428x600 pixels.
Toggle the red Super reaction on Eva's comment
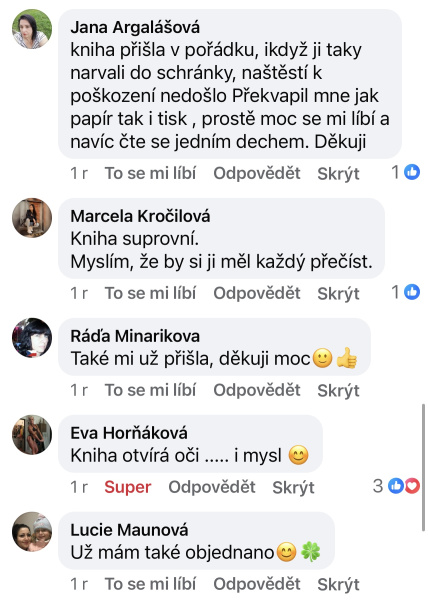pyautogui.click(x=128, y=487)
